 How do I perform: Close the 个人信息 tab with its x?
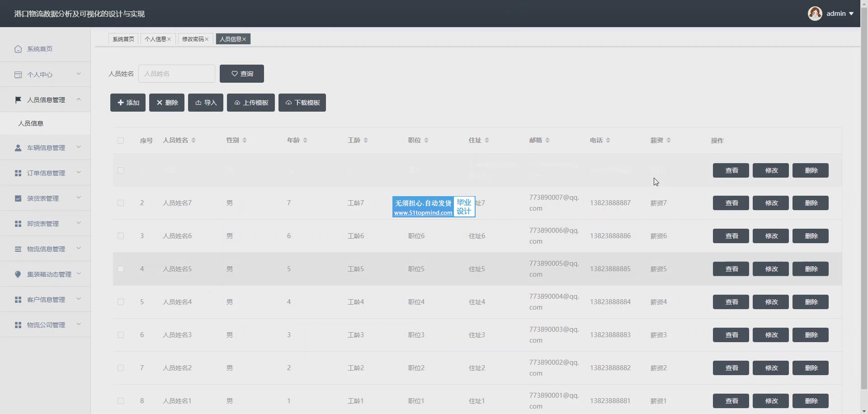point(169,39)
